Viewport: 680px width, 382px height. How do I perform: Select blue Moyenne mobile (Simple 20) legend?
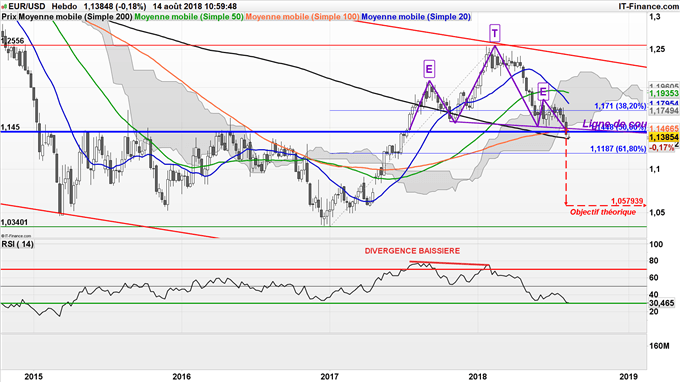pyautogui.click(x=416, y=17)
